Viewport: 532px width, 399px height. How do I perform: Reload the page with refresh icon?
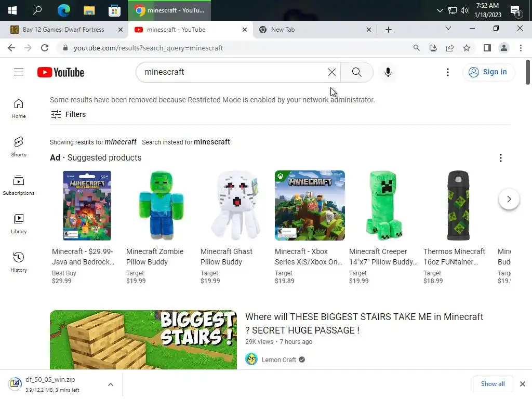[45, 48]
